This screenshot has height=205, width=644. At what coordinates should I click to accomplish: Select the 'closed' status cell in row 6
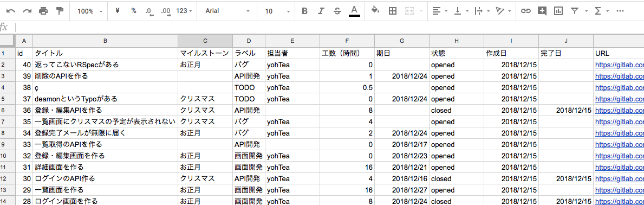click(456, 110)
